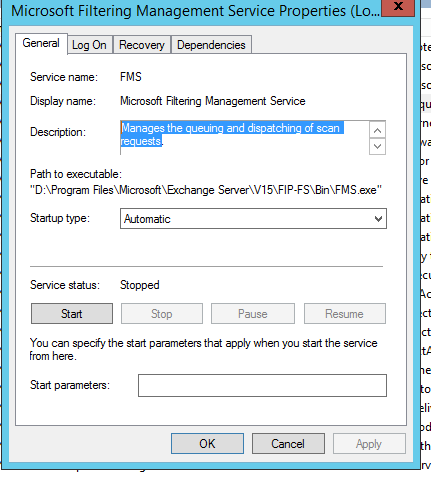Click the disabled Resume button
Screen dimensions: 431x477
[x=345, y=314]
